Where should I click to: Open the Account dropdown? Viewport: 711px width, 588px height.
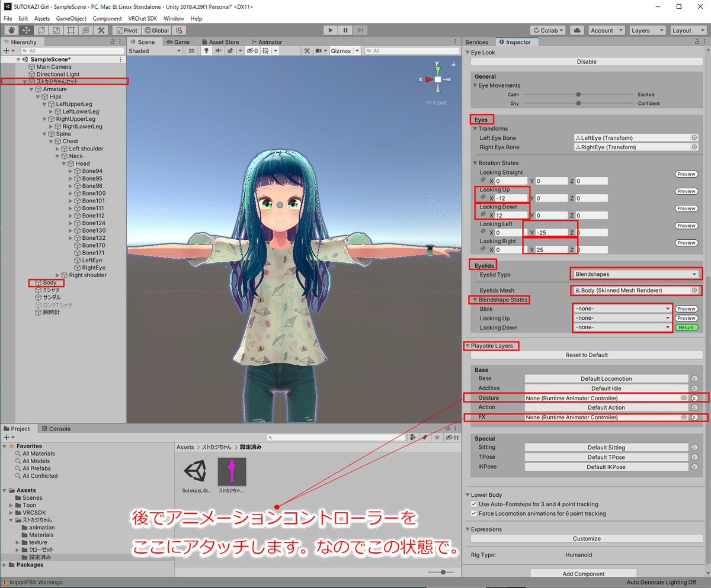(606, 30)
